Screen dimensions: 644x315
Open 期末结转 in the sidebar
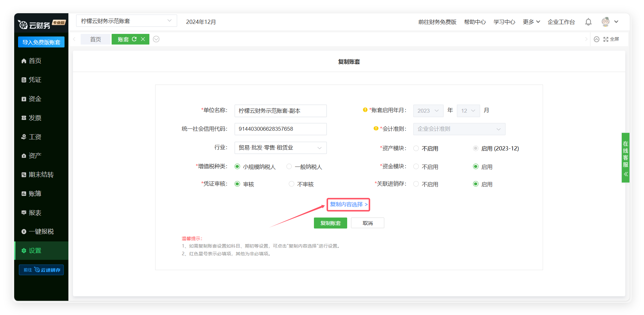pyautogui.click(x=41, y=175)
